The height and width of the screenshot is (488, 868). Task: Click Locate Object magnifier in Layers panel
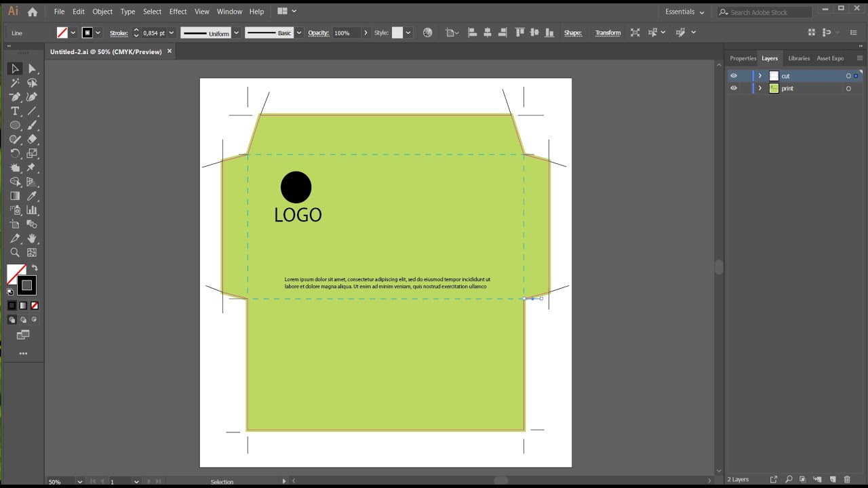click(789, 479)
